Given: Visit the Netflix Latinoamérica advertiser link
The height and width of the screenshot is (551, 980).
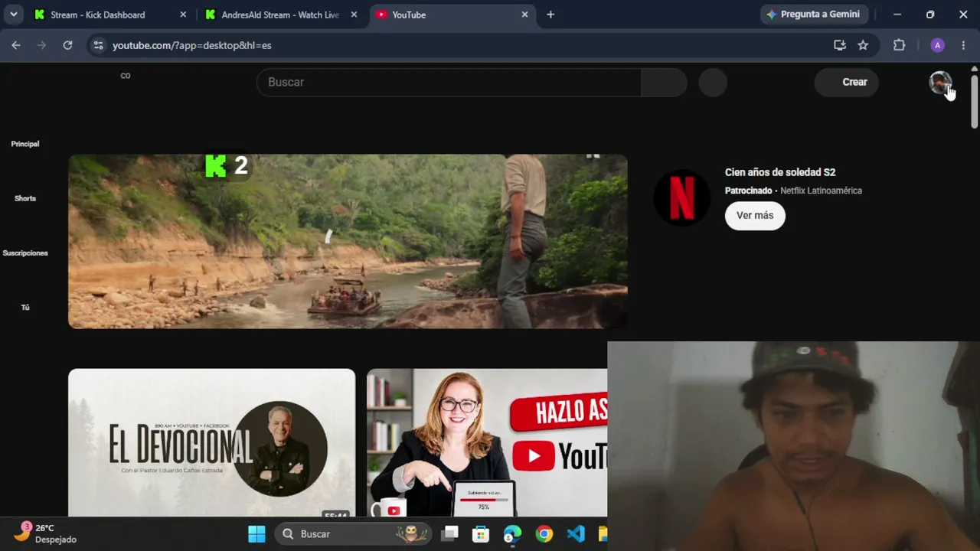Looking at the screenshot, I should pyautogui.click(x=821, y=191).
